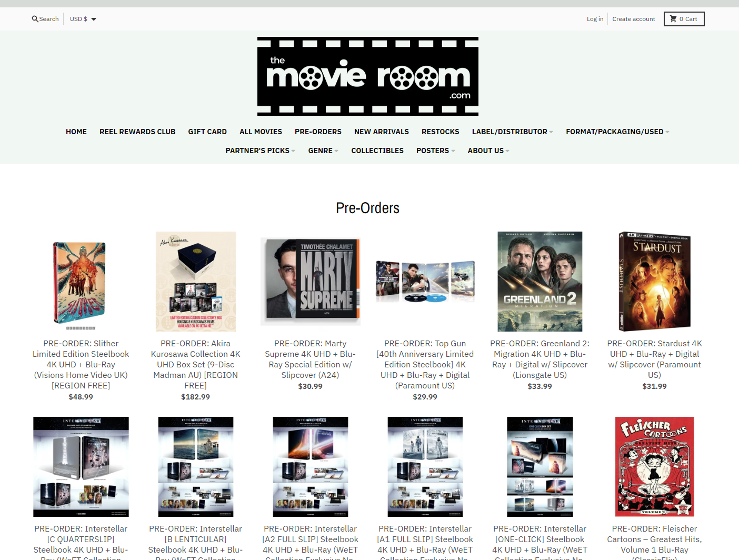Open Stardust 4K cover thumbnail
Image resolution: width=739 pixels, height=560 pixels.
coord(655,282)
